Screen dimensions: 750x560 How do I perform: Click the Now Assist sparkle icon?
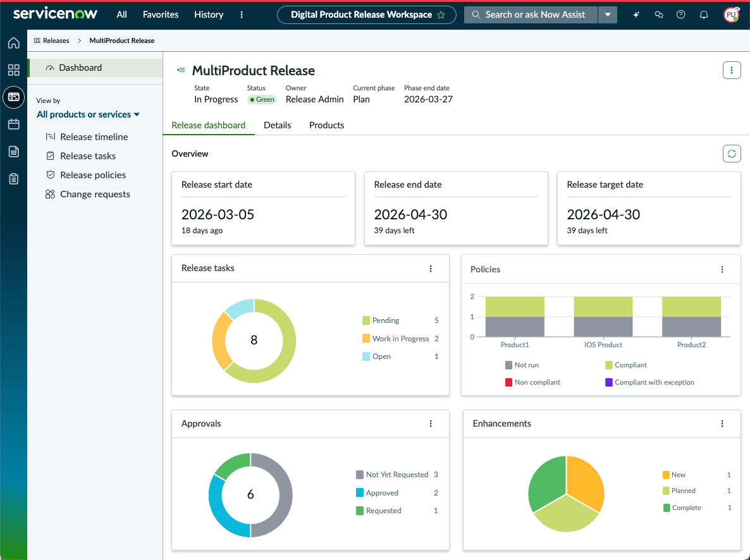[x=636, y=15]
